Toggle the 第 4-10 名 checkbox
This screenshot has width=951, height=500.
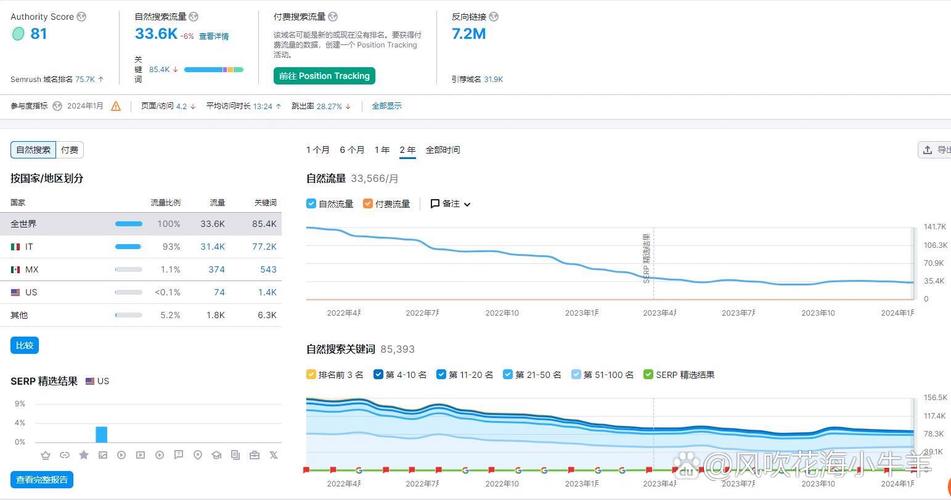378,374
